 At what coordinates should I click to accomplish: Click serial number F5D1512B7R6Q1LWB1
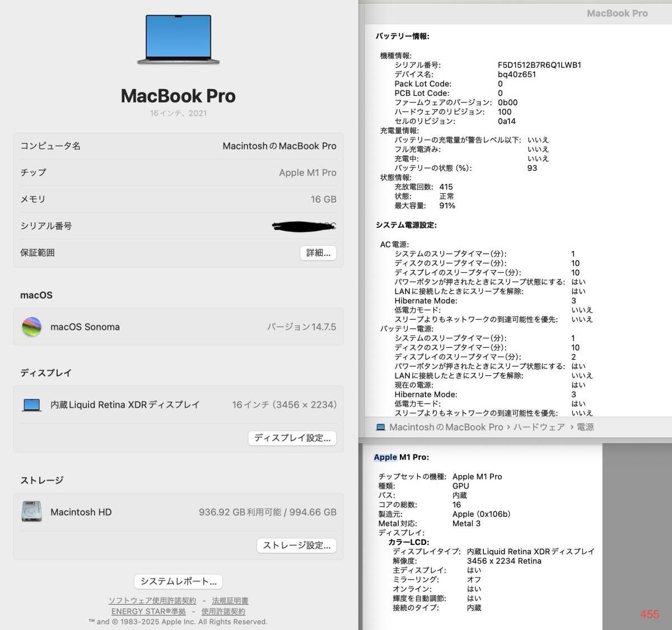point(539,65)
